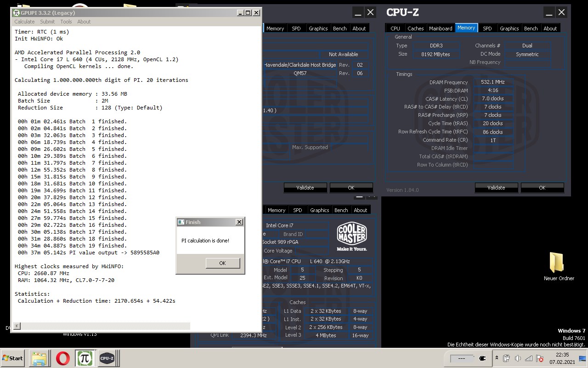Image resolution: width=588 pixels, height=368 pixels.
Task: Open the network signal tray icon
Action: point(529,358)
